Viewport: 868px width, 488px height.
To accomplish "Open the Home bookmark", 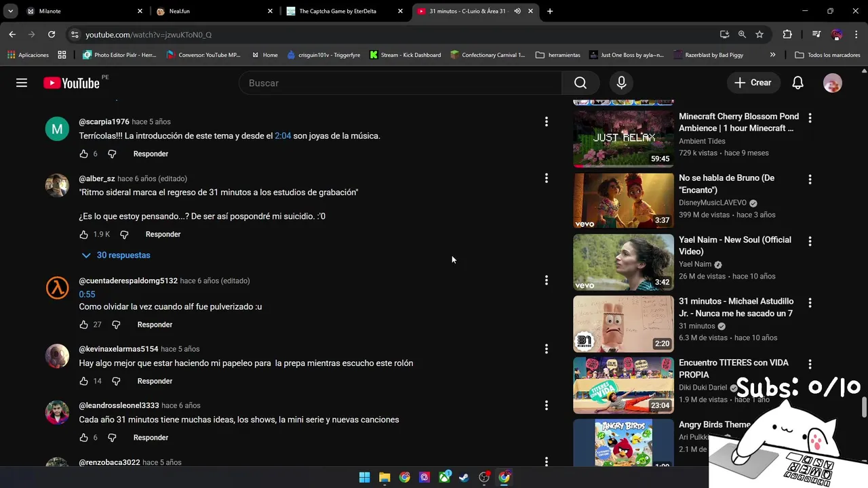I will click(264, 55).
